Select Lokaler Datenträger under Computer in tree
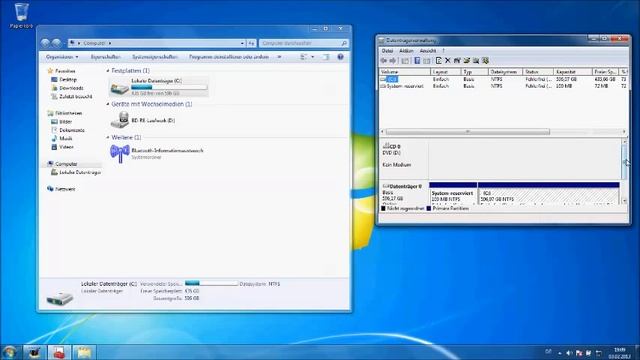Viewport: 640px width, 360px height. [76, 173]
